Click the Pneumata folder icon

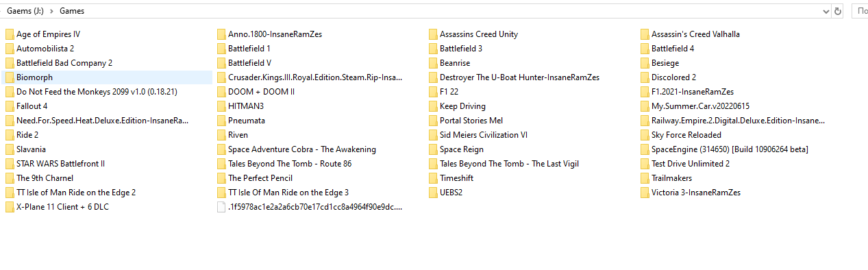(x=221, y=121)
